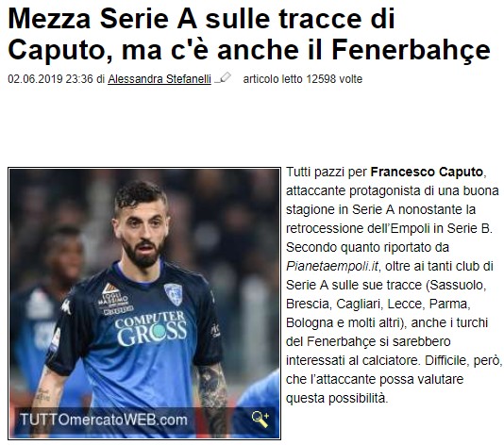Viewport: 504px width, 445px height.
Task: Click the publication date 02.06.2019 23:36
Action: point(50,78)
